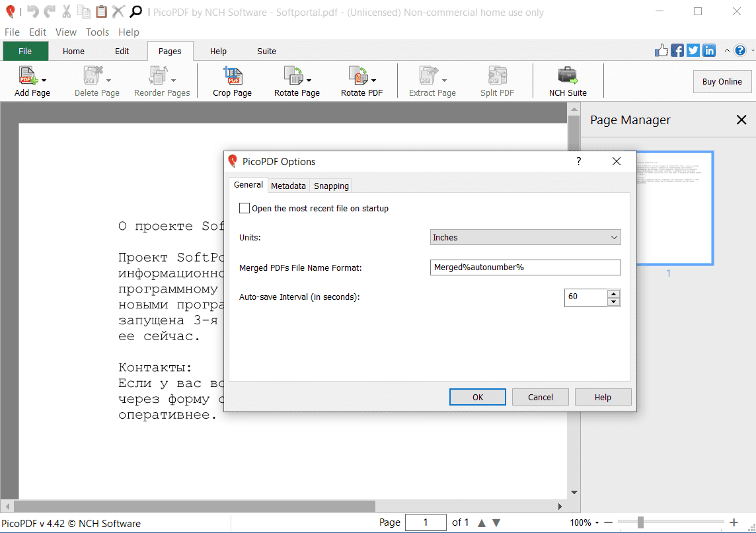Click the LinkedIn share icon
756x533 pixels.
[x=709, y=50]
